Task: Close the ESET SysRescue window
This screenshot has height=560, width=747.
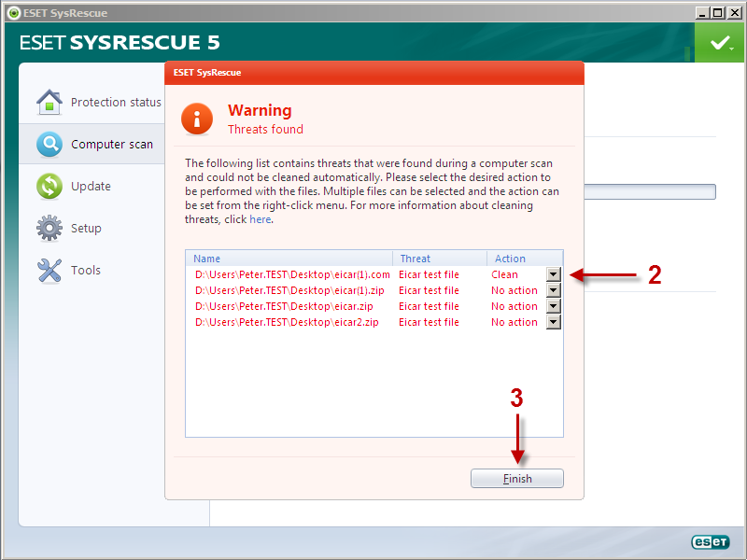Action: pyautogui.click(x=735, y=13)
